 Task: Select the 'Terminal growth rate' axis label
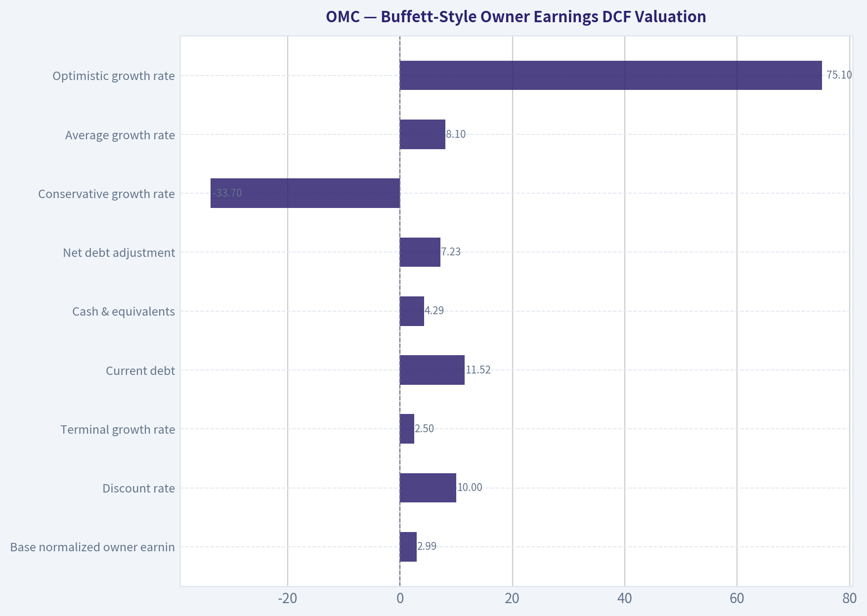coord(118,429)
